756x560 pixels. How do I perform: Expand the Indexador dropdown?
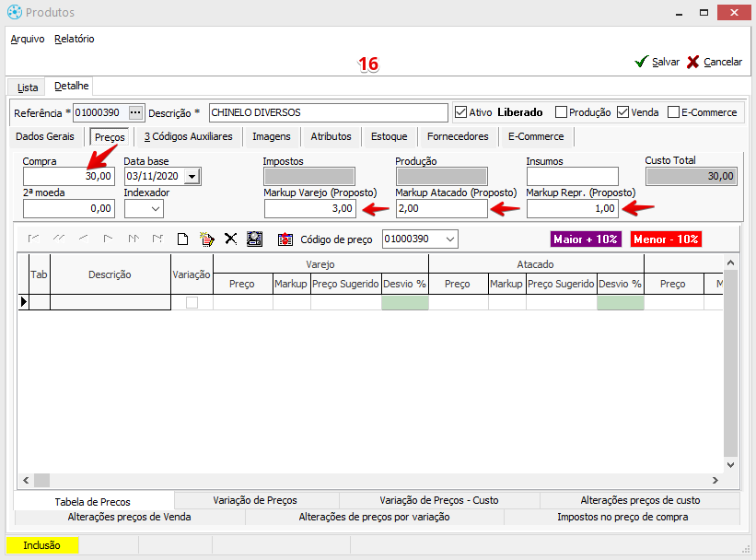pyautogui.click(x=155, y=209)
